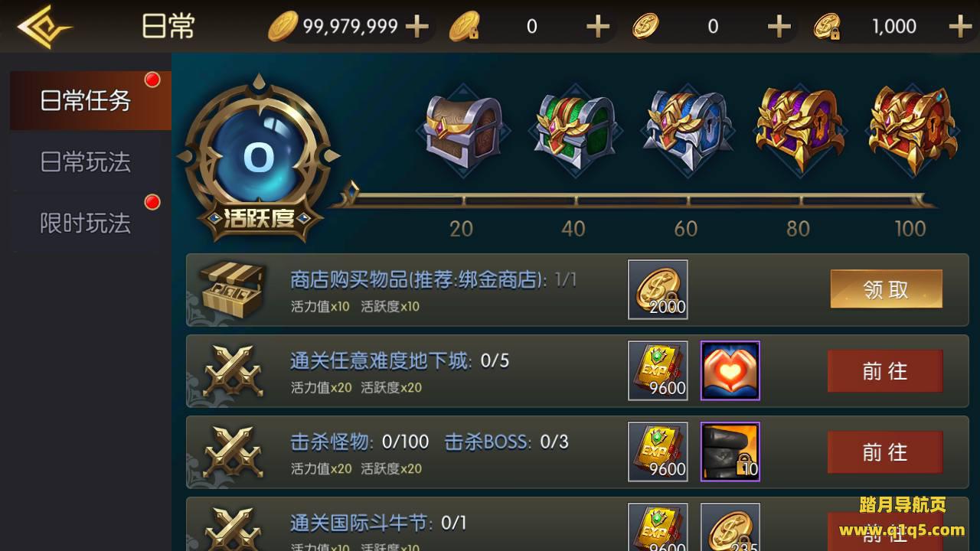Switch to the 日常玩法 tab
The height and width of the screenshot is (551, 980).
point(86,161)
